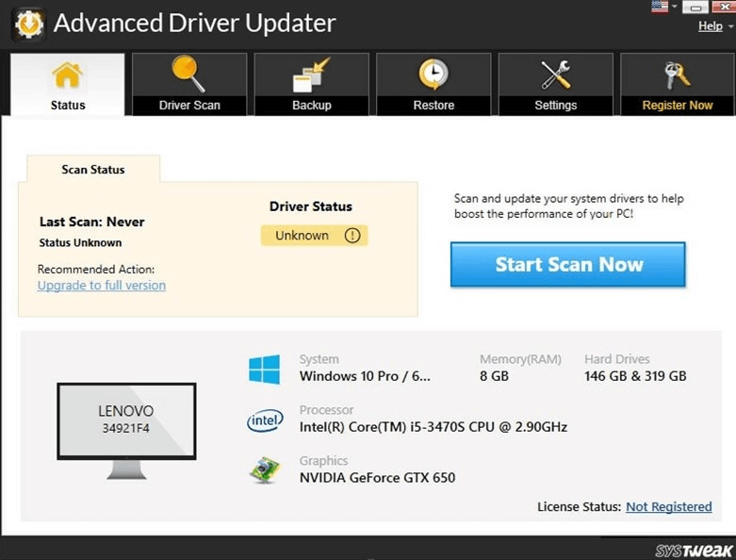Screen dimensions: 736x560
Task: Click the Systweak brand logo
Action: pyautogui.click(x=680, y=550)
